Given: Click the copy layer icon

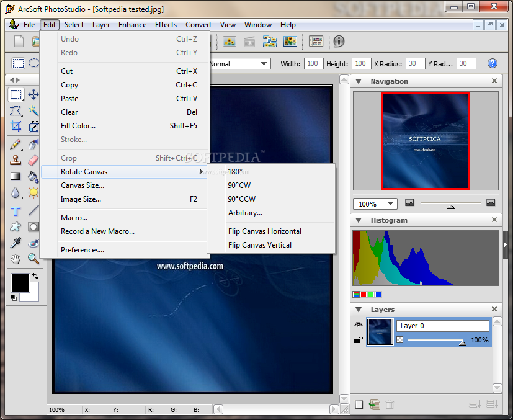Looking at the screenshot, I should 374,404.
